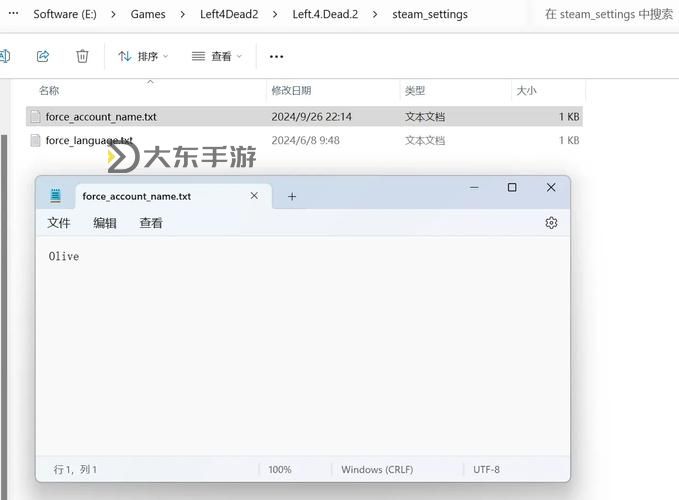Viewport: 679px width, 500px height.
Task: Close the force_account_name.txt Notepad tab
Action: pyautogui.click(x=254, y=196)
